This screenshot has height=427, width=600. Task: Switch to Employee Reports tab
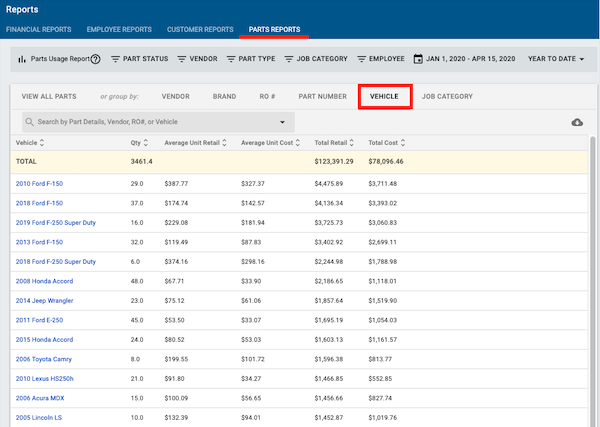[x=119, y=29]
